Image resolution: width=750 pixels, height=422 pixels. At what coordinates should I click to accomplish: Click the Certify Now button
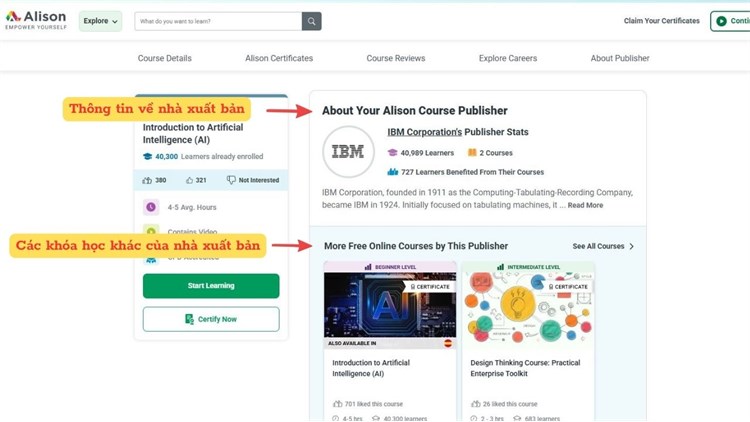pos(211,319)
